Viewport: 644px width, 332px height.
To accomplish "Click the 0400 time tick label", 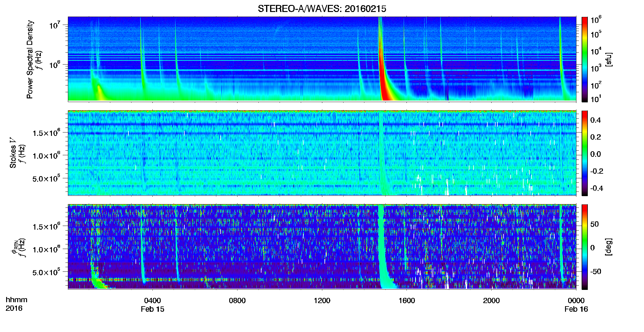I will click(152, 301).
